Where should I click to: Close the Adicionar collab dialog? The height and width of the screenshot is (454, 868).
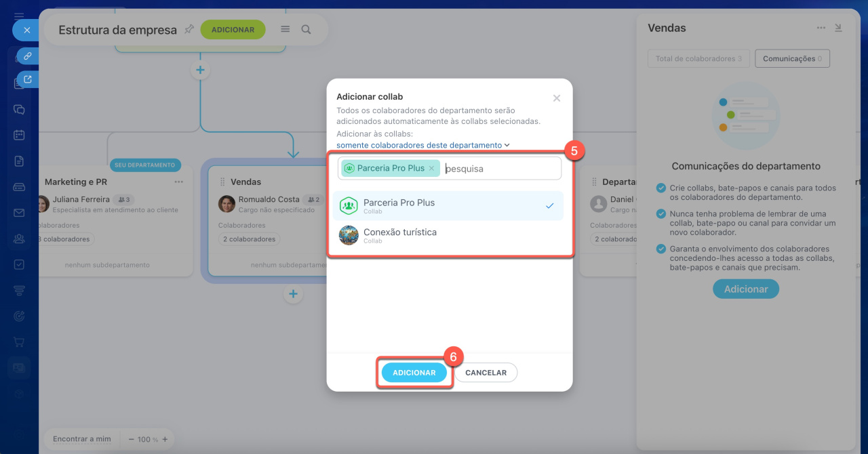tap(557, 98)
